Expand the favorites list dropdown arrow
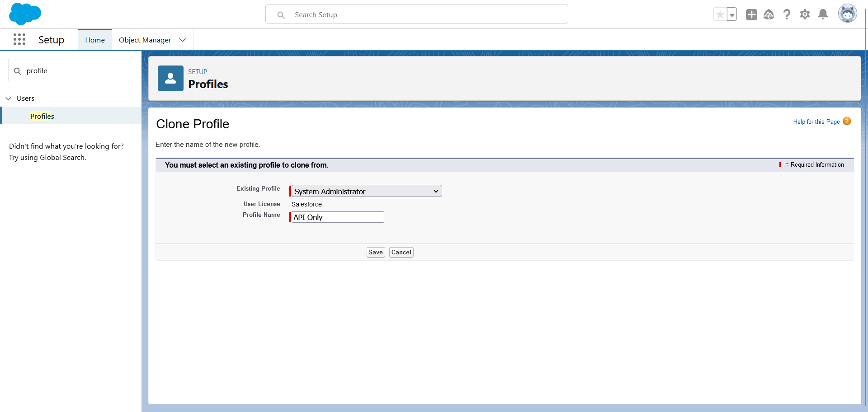Viewport: 868px width, 412px height. click(x=732, y=15)
